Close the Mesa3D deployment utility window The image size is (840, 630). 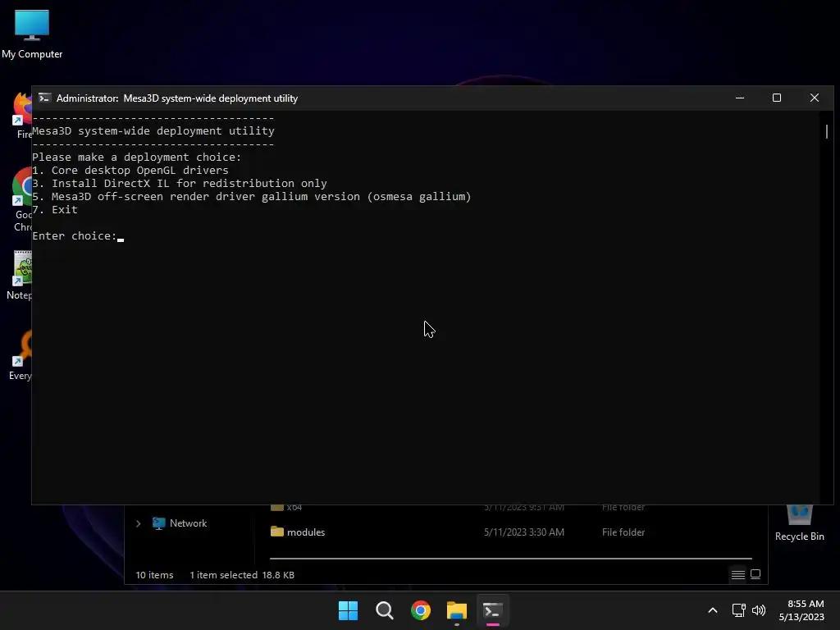pos(815,98)
